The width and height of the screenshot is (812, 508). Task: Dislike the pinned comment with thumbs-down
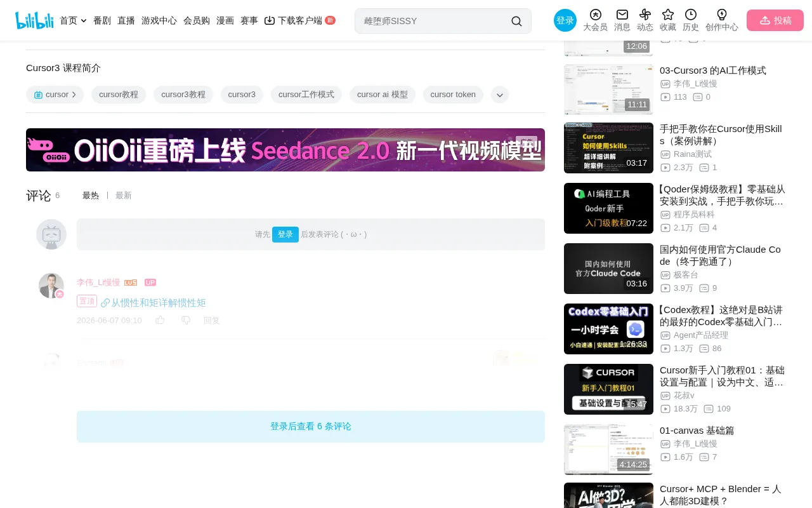(x=186, y=320)
